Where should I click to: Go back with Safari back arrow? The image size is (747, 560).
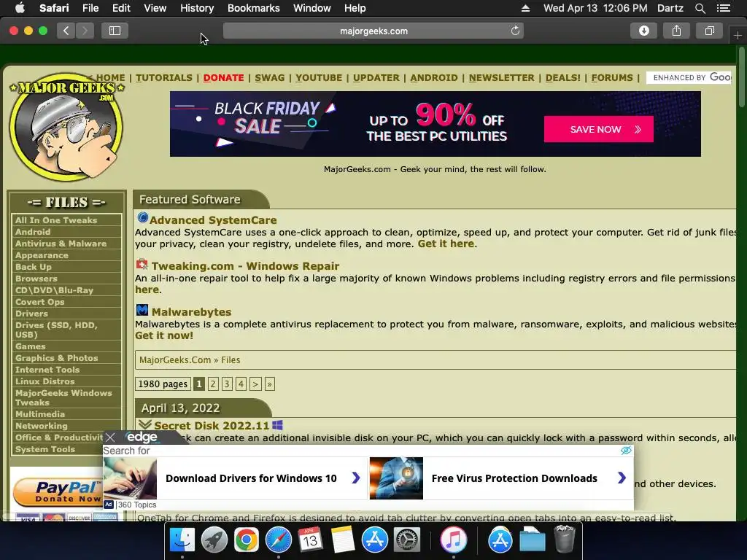click(x=66, y=31)
